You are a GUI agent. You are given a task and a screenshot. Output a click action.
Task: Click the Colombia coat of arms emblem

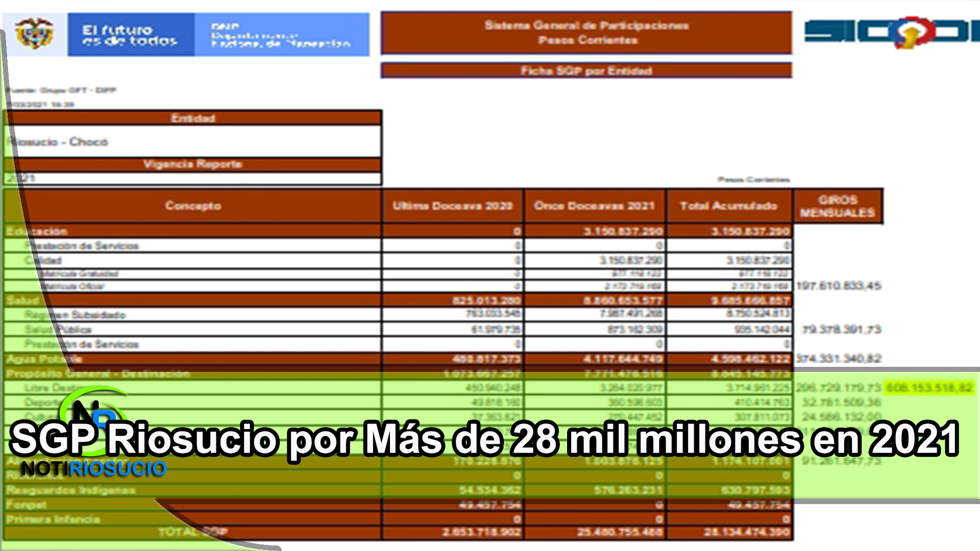tap(34, 34)
